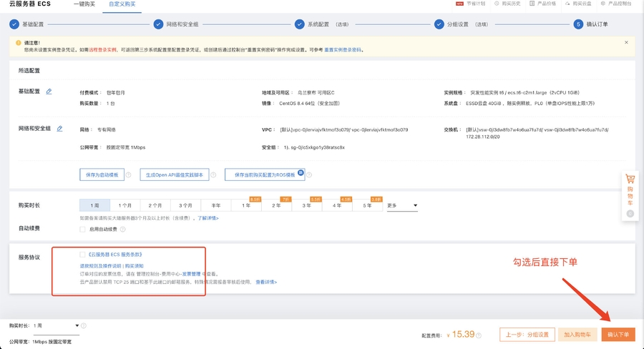644x349 pixels.
Task: Tick the 云服务器 ECS 服务条款 agreement checkbox
Action: [82, 254]
